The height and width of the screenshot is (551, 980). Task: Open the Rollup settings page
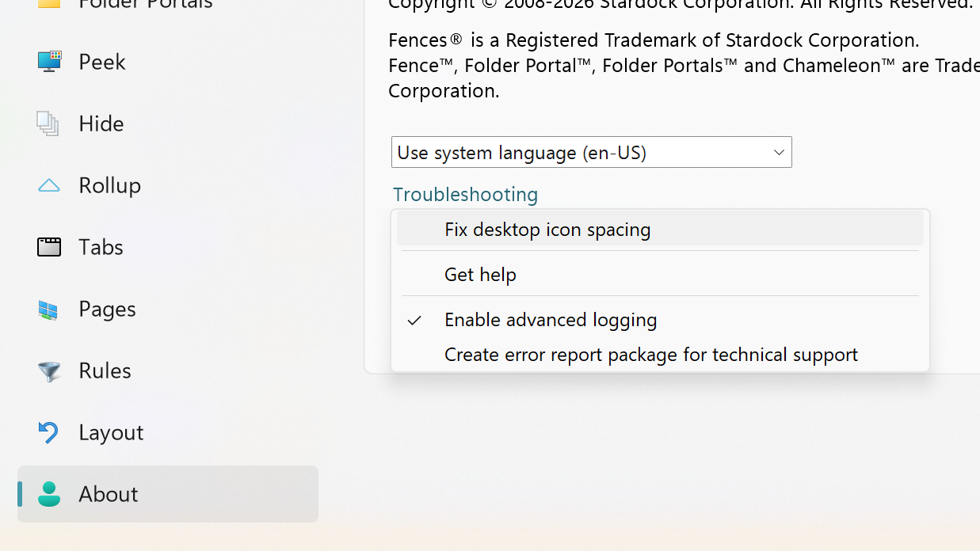tap(109, 185)
